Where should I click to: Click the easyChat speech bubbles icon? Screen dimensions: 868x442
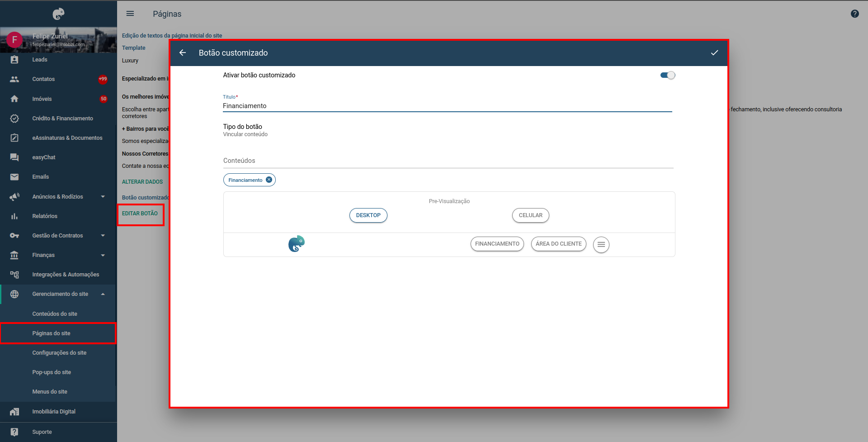(x=14, y=157)
